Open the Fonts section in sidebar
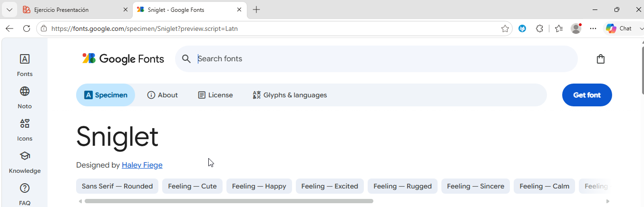 [x=25, y=65]
